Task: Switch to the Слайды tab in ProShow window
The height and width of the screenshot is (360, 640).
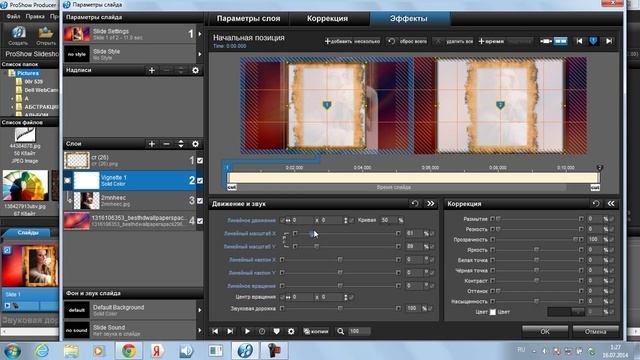Action: 28,233
